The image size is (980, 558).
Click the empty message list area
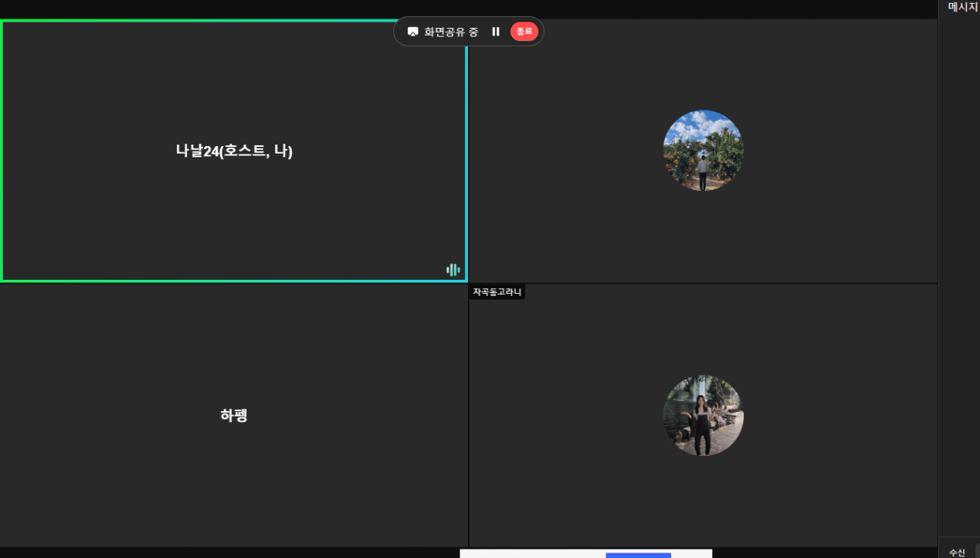pos(959,270)
